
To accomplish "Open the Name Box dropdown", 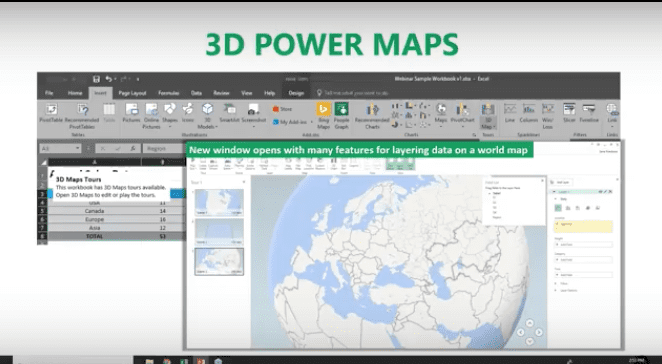I will (x=78, y=148).
